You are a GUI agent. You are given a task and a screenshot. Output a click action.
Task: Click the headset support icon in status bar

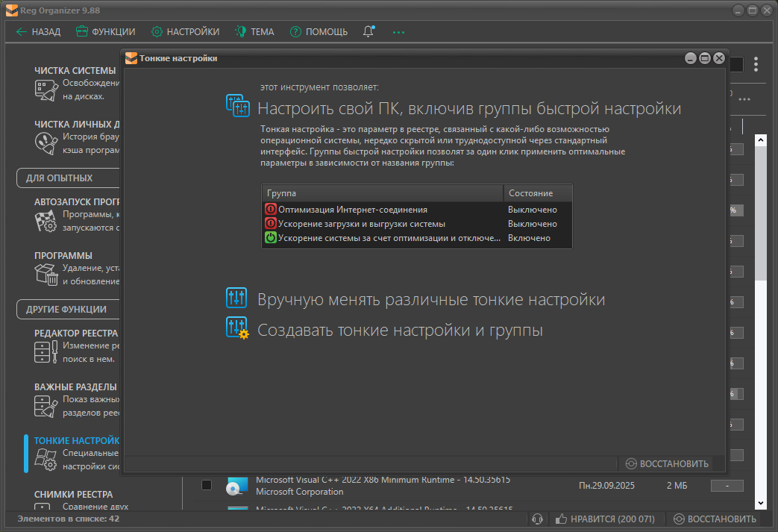coord(536,519)
